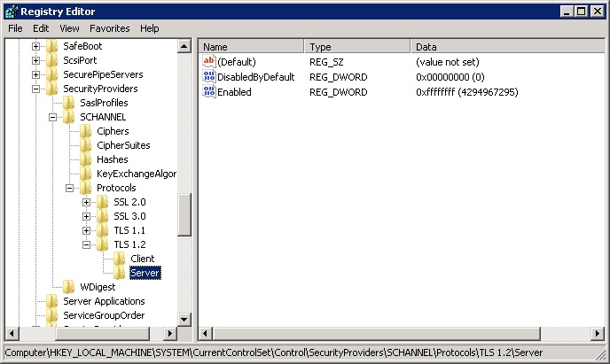Select the Hashes folder icon
The width and height of the screenshot is (610, 364).
[x=86, y=159]
